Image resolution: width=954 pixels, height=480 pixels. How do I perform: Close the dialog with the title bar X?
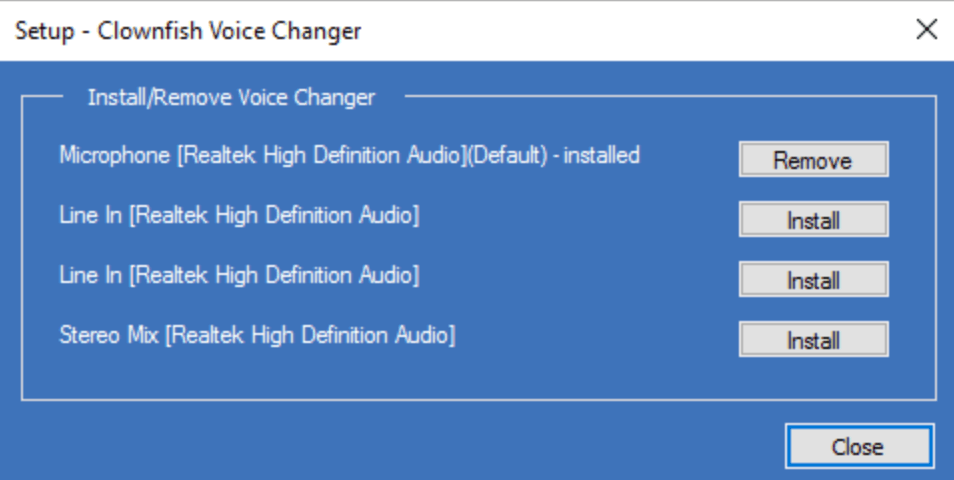927,30
